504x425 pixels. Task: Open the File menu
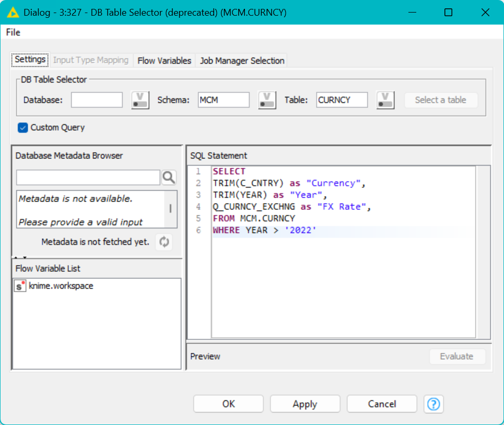pyautogui.click(x=13, y=32)
